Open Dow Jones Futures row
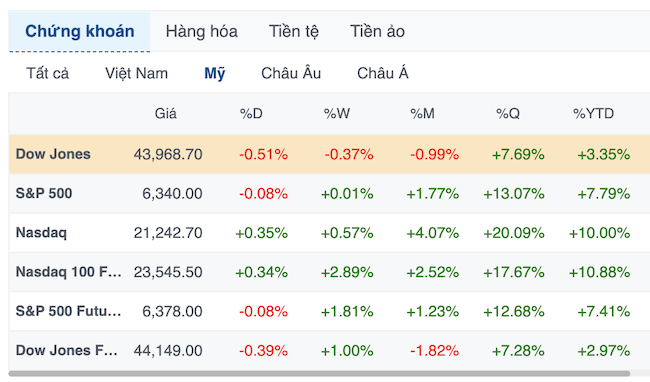650x382 pixels. pos(67,351)
